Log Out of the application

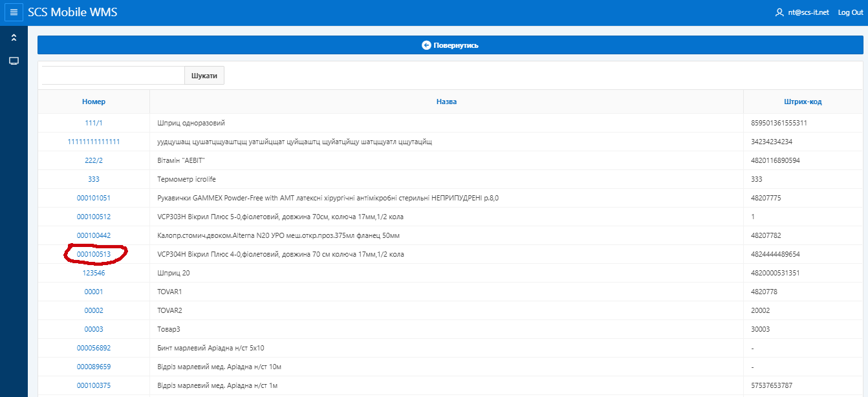pos(851,12)
